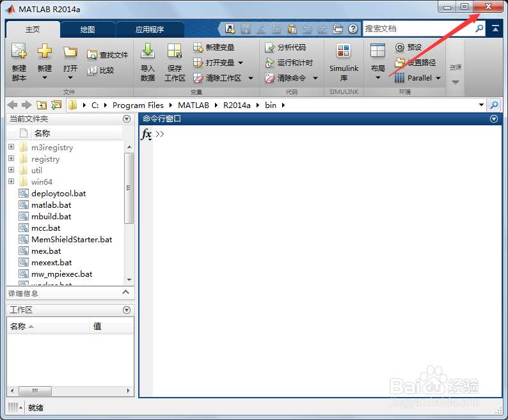Open the Clear Commands (清除命令) dropdown arrow
Screen dimensions: 508x420
pyautogui.click(x=315, y=78)
